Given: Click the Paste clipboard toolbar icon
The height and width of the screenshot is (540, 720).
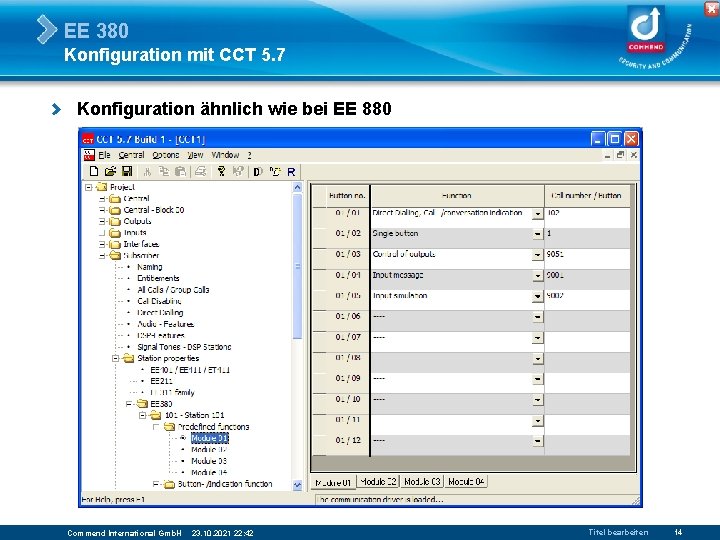Looking at the screenshot, I should click(x=181, y=171).
